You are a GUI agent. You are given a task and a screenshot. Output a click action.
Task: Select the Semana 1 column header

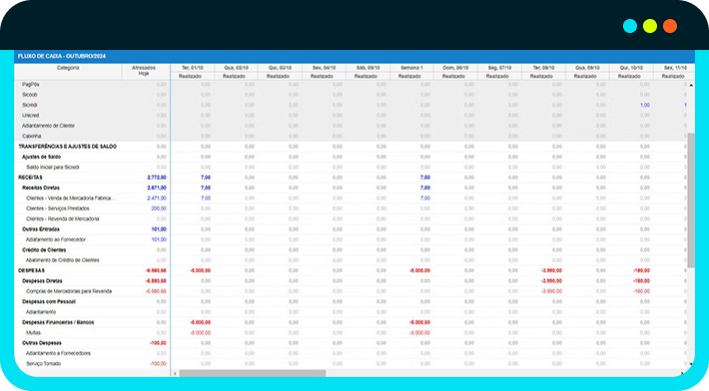tap(411, 68)
